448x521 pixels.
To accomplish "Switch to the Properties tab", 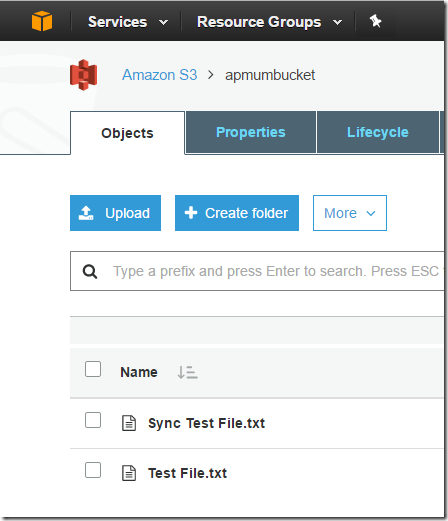I will coord(251,132).
